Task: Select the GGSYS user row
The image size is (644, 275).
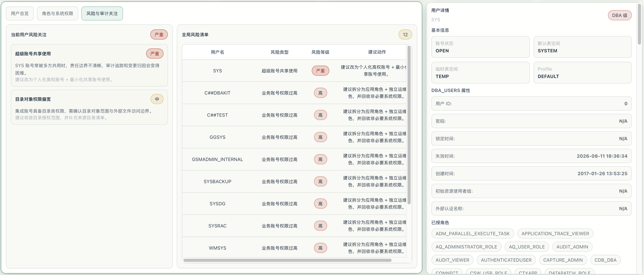Action: click(x=294, y=137)
